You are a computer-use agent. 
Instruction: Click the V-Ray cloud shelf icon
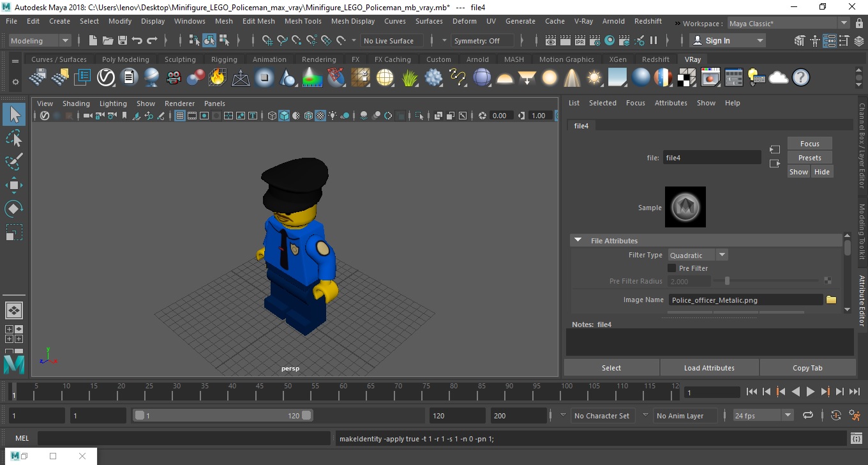pyautogui.click(x=779, y=78)
